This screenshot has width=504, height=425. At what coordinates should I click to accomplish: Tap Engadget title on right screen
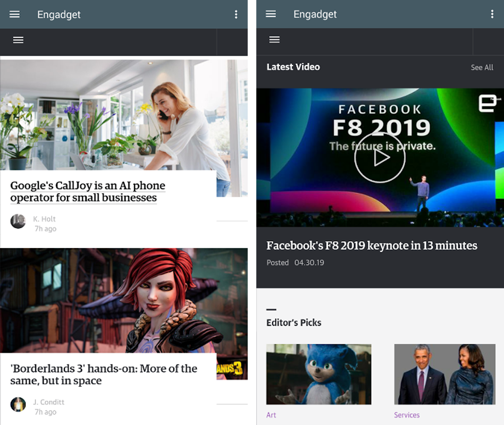(315, 14)
